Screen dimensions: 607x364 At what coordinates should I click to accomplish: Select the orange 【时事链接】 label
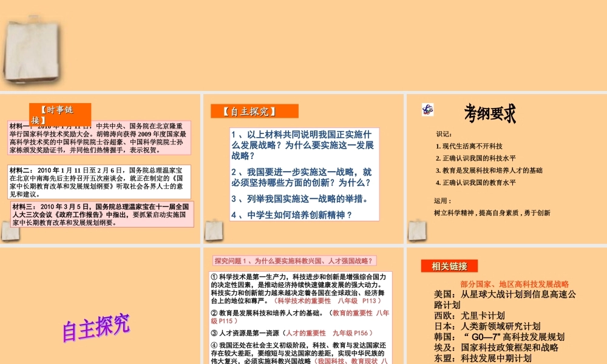60,115
